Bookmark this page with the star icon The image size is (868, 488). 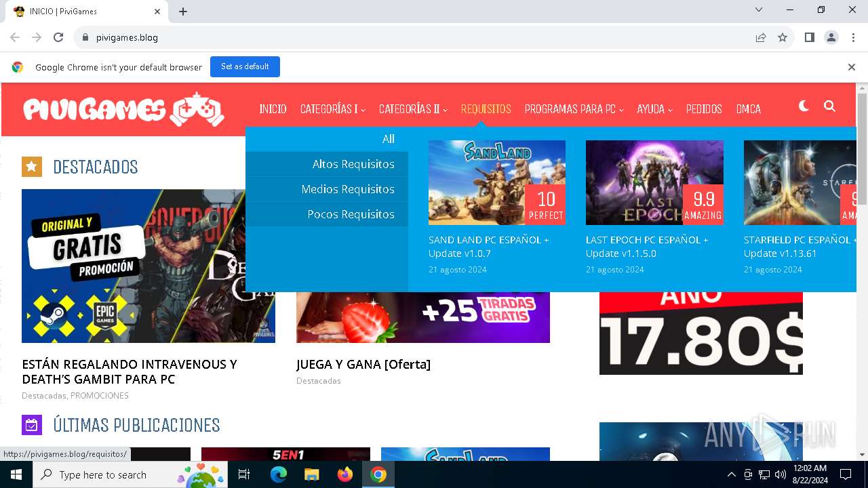point(783,37)
